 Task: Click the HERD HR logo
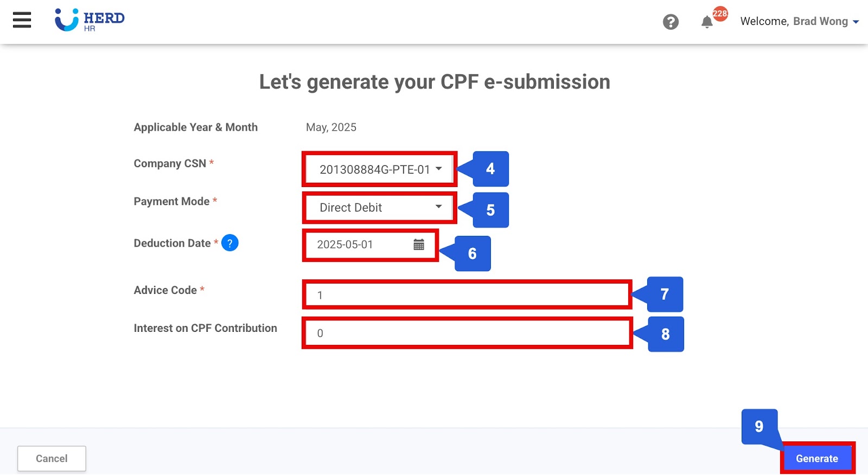click(x=88, y=20)
